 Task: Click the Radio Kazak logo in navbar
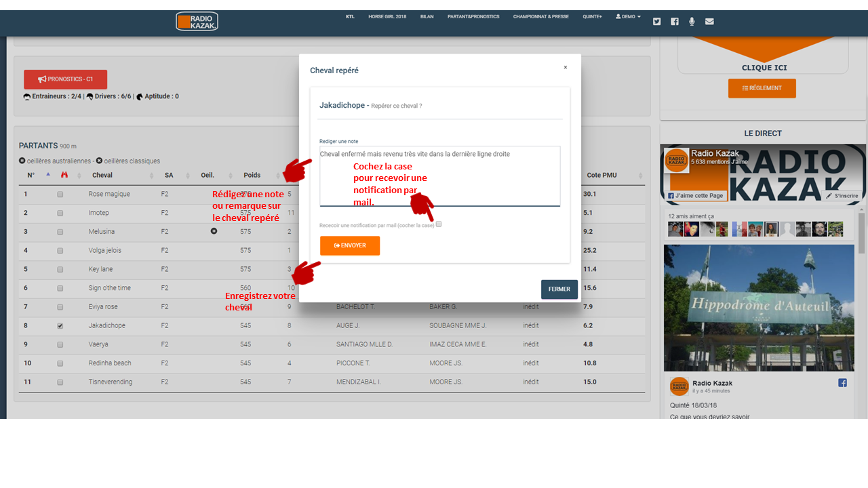(197, 21)
